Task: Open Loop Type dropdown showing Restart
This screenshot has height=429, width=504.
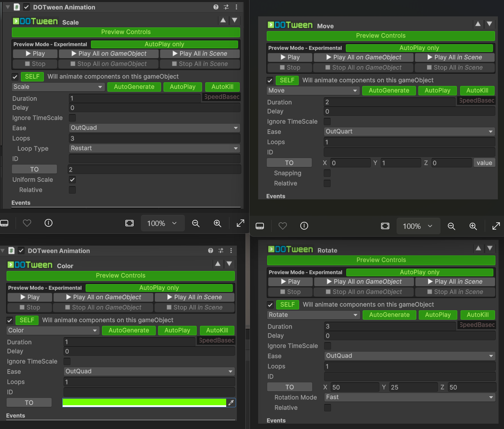Action: [x=154, y=148]
